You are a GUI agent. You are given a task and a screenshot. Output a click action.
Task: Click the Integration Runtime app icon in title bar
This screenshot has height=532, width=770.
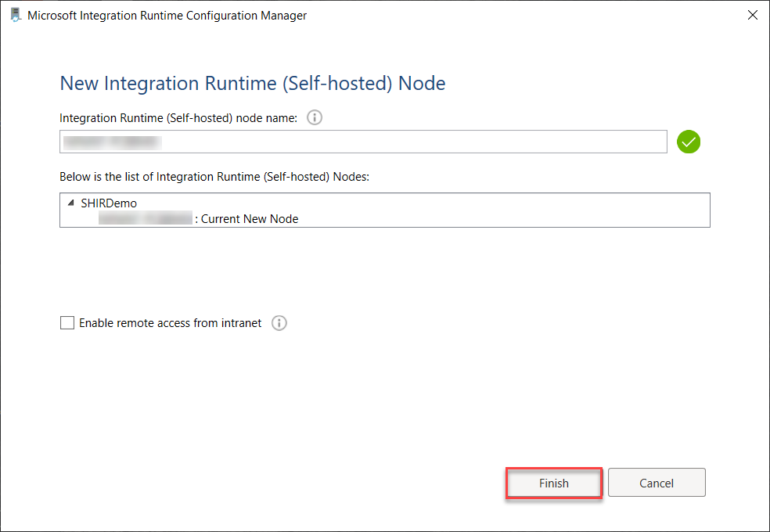point(15,15)
